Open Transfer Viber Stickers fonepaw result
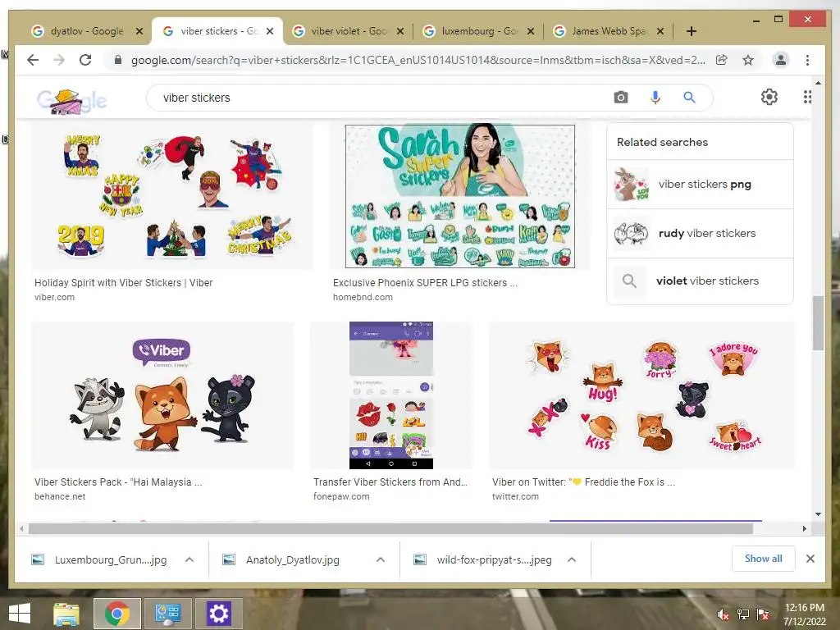 tap(390, 482)
